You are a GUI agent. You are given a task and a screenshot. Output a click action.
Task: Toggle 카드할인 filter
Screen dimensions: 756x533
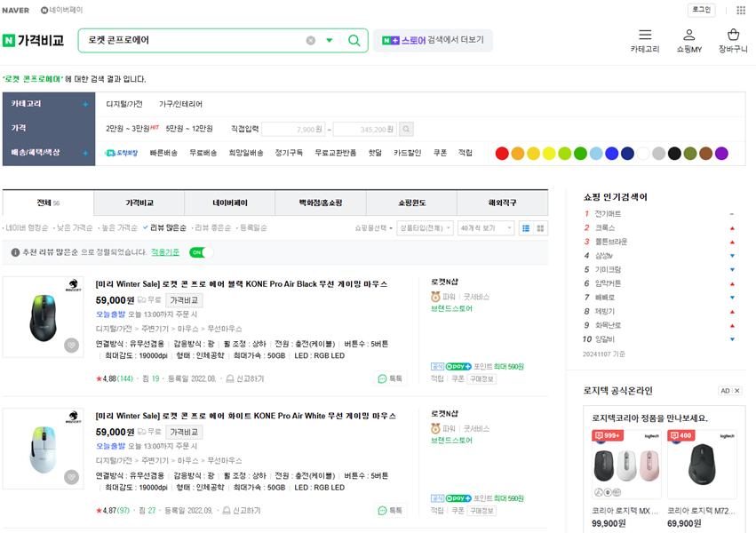click(x=408, y=153)
